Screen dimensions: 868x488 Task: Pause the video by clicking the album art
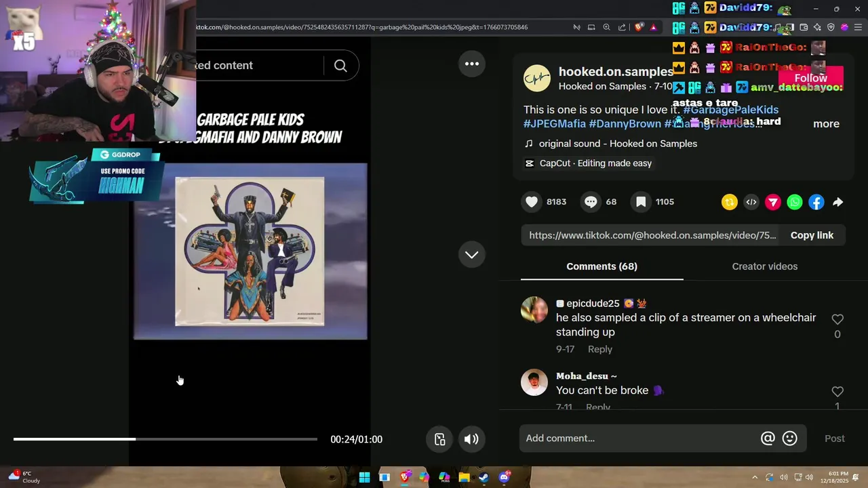(250, 251)
